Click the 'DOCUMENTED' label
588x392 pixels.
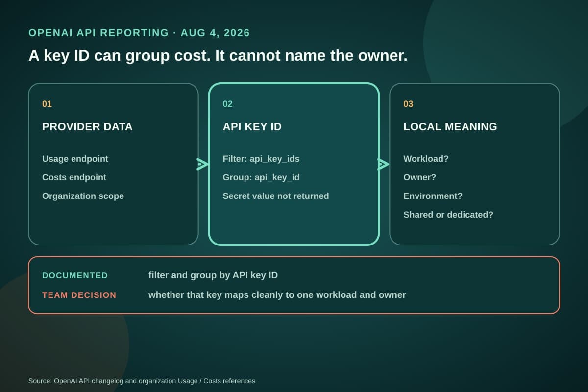[75, 275]
